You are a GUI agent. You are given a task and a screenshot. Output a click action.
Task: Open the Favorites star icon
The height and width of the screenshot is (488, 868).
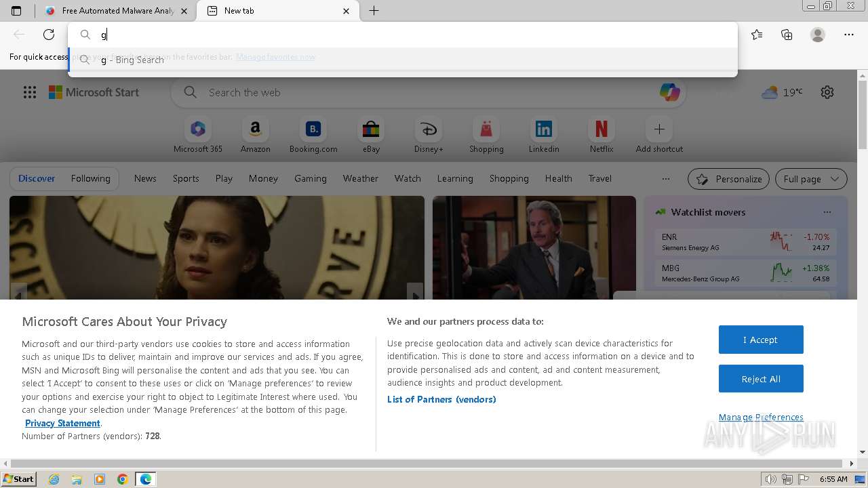point(757,35)
